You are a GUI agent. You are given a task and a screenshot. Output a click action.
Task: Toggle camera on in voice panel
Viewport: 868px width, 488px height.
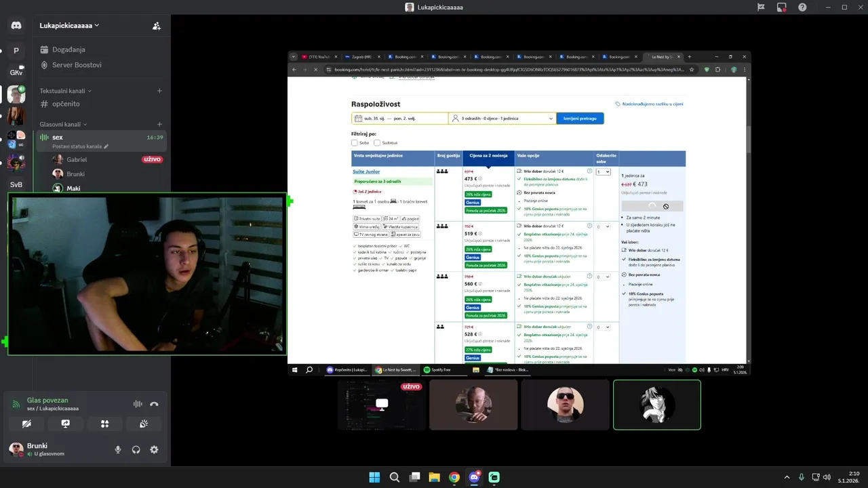point(26,424)
